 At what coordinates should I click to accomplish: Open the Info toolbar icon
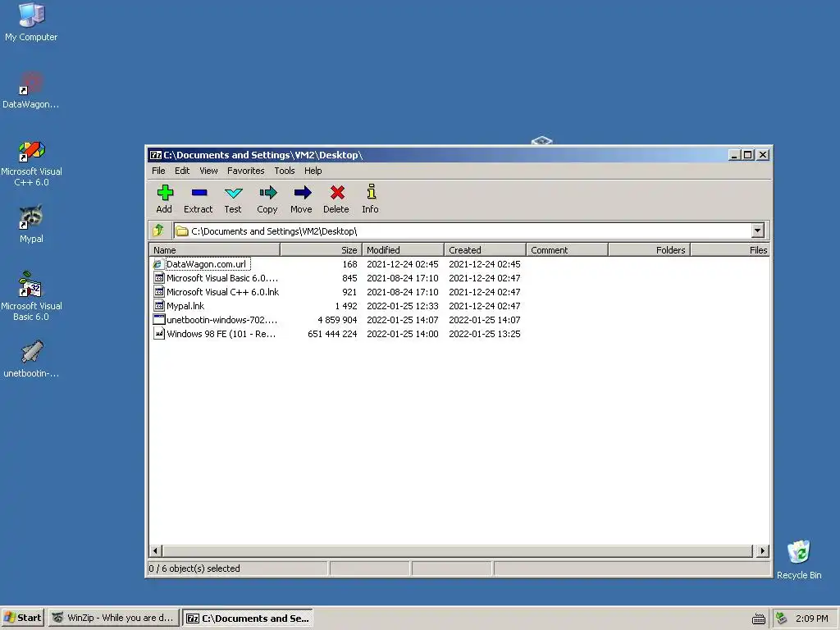pos(371,192)
